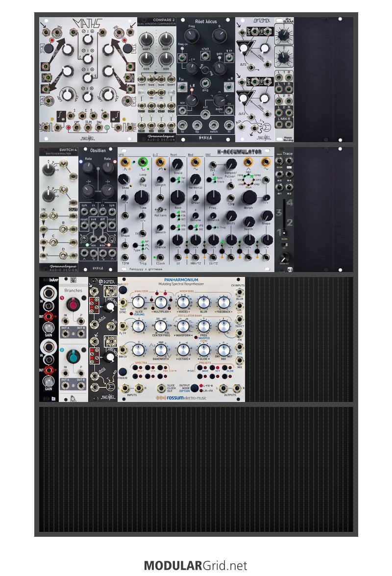
Task: Click the INV output jack on Maths
Action: tap(98, 127)
